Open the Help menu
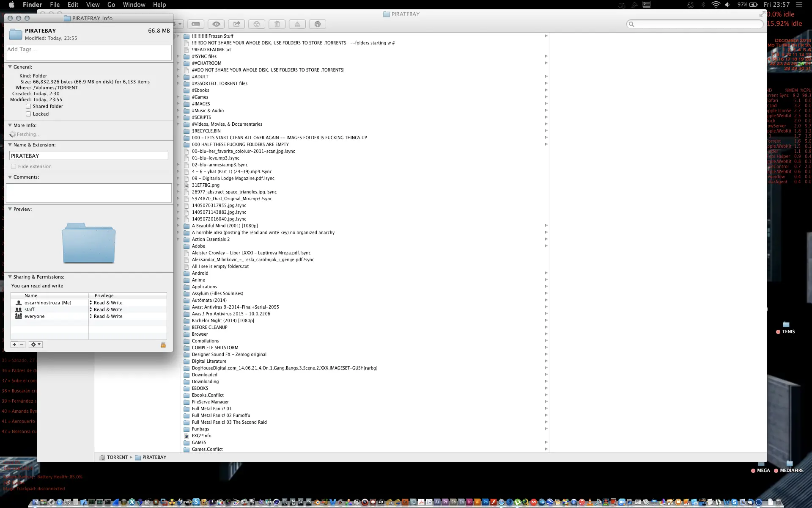Screen dimensions: 812x508 tap(159, 5)
